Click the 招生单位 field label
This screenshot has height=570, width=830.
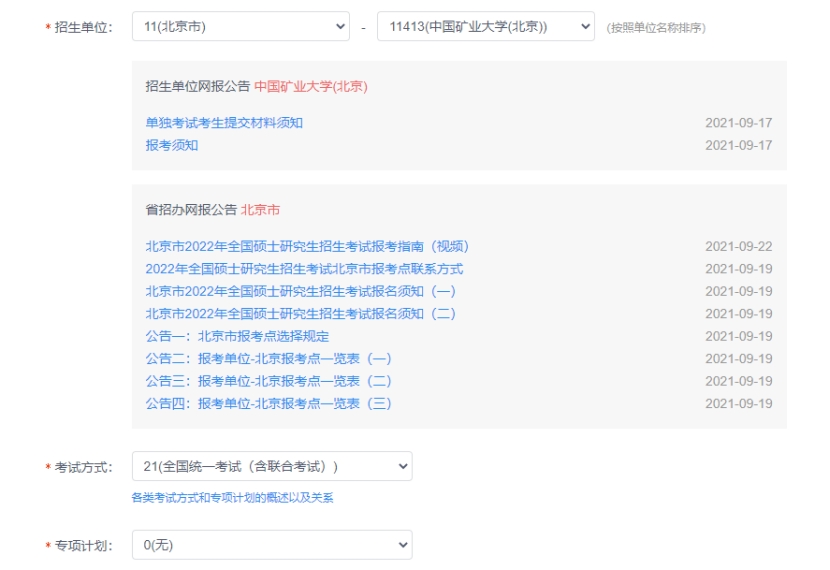[83, 28]
